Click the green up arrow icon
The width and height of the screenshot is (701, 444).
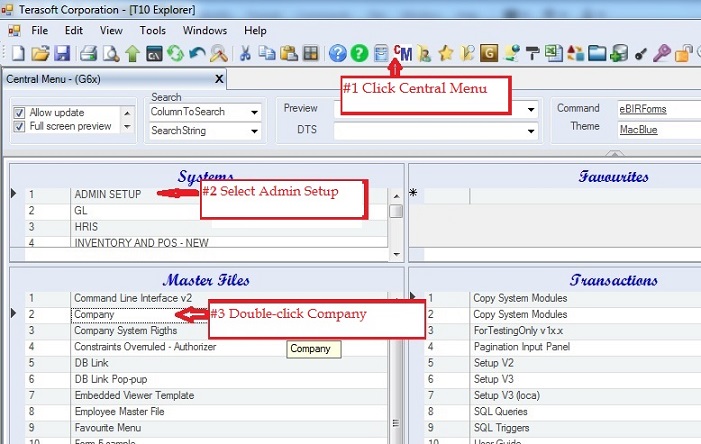[x=132, y=54]
